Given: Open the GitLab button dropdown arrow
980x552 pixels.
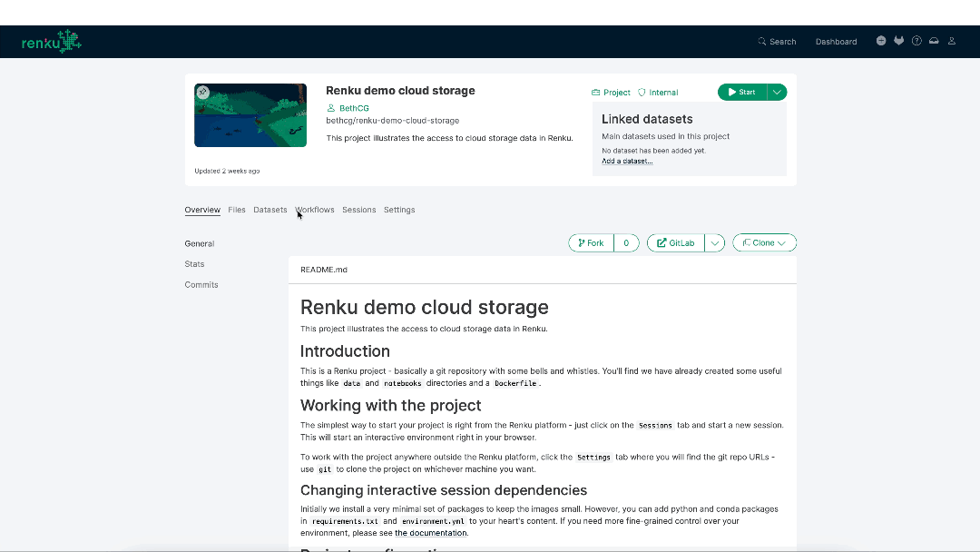Looking at the screenshot, I should [x=715, y=242].
